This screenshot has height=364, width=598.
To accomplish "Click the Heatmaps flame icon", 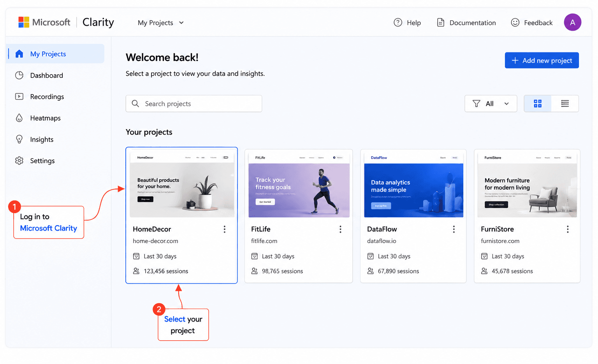I will [x=19, y=118].
